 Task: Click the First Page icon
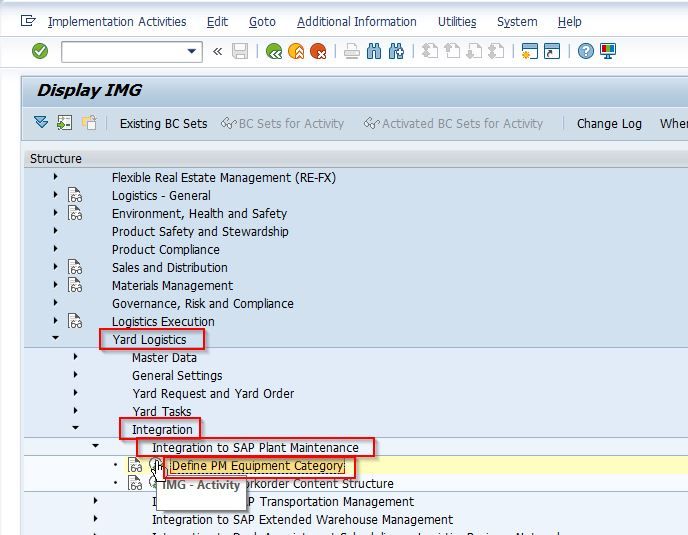(x=430, y=51)
